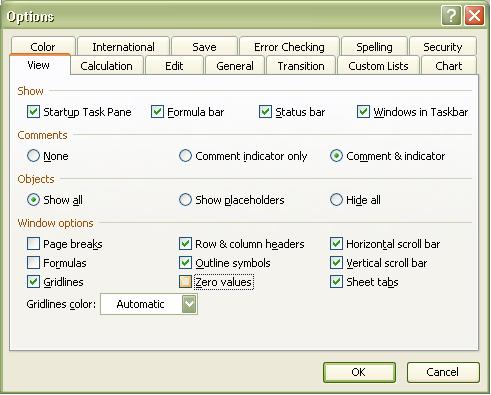Viewport: 491px width, 395px height.
Task: Open the Transition tab
Action: (301, 66)
